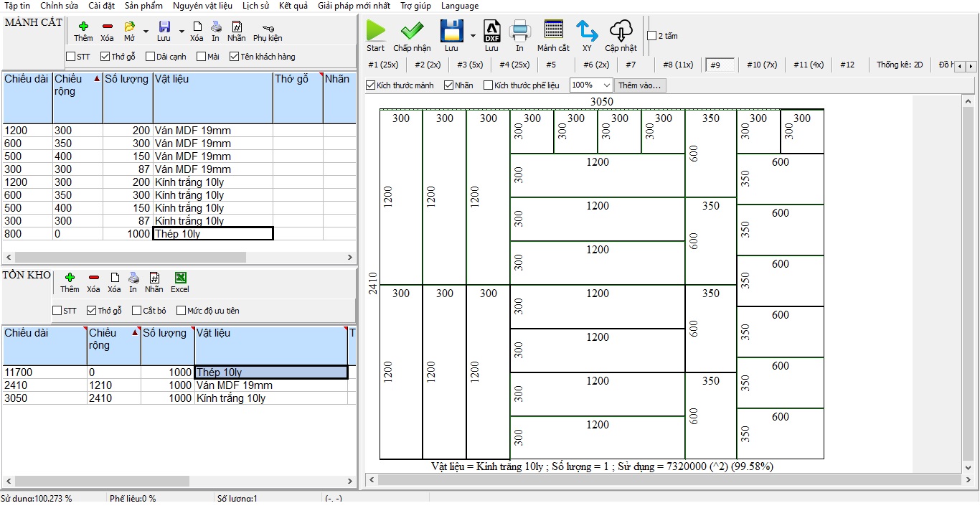Click the Thêm vào... button
Image resolution: width=980 pixels, height=521 pixels.
[x=640, y=85]
